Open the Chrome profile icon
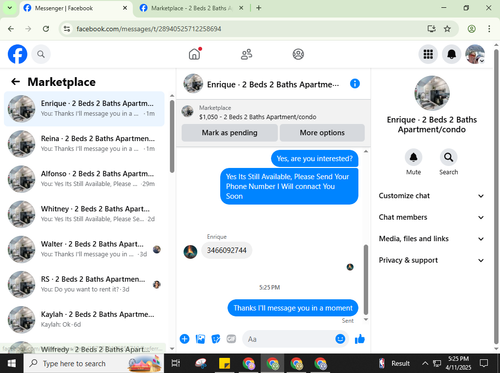This screenshot has width=500, height=373. click(471, 29)
